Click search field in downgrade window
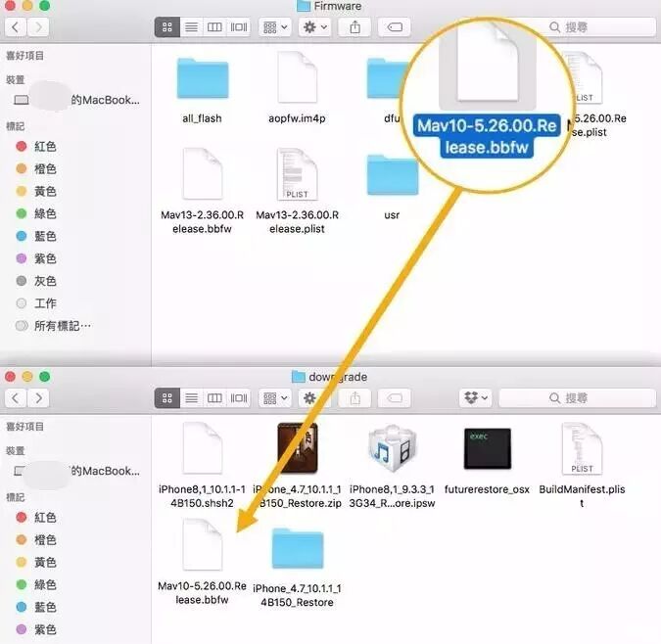 (577, 398)
